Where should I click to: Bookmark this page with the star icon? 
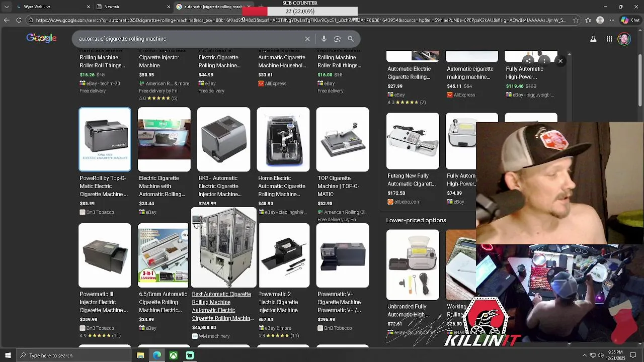click(x=576, y=20)
